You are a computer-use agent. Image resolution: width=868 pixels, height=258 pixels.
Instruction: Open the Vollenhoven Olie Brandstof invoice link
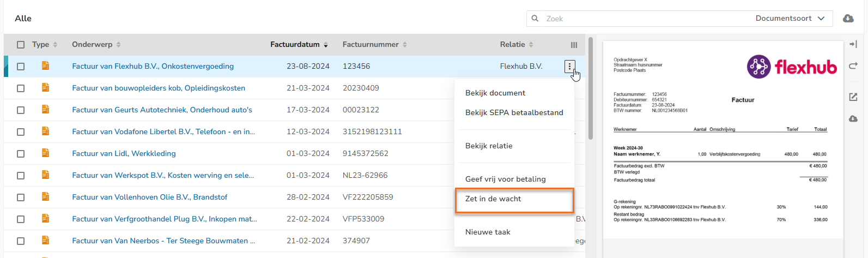pos(150,197)
